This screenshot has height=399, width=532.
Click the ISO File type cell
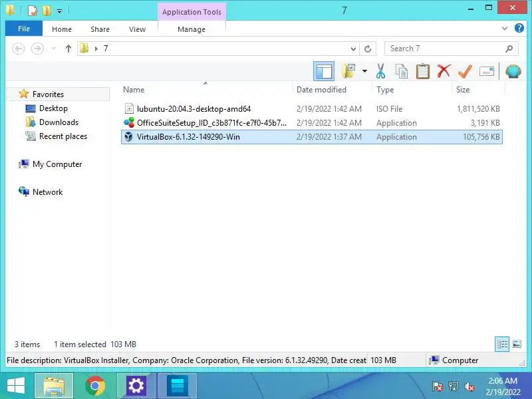[389, 109]
